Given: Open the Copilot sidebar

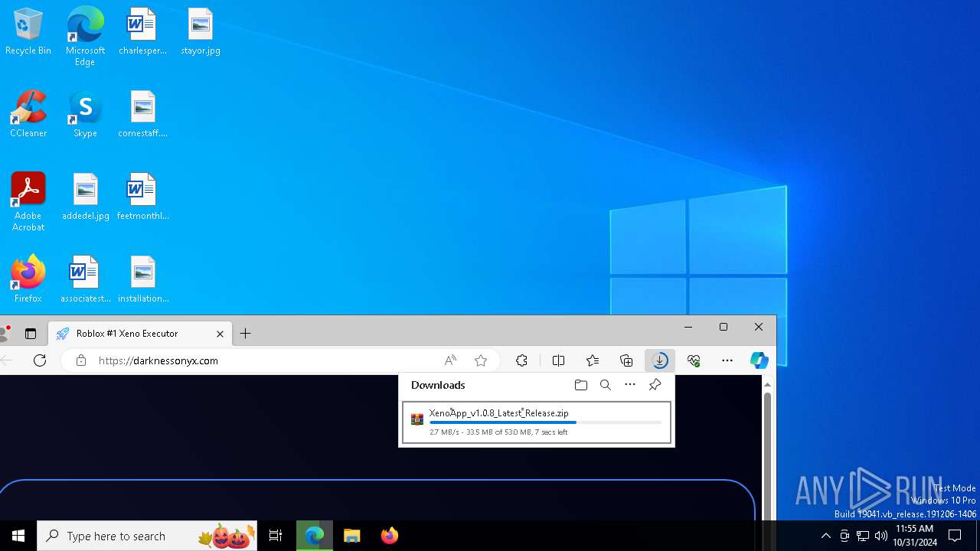Looking at the screenshot, I should [x=759, y=360].
